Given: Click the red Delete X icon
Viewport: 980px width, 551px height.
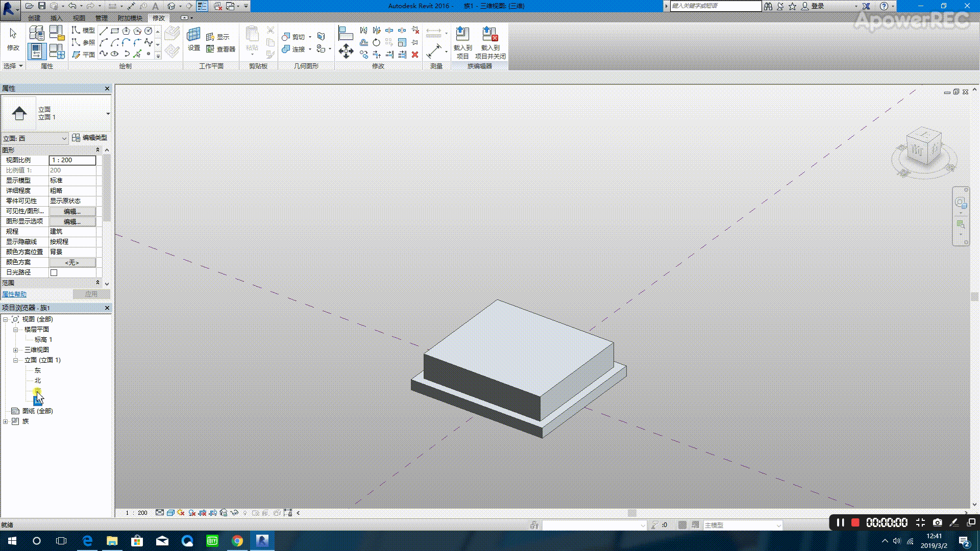Looking at the screenshot, I should [415, 55].
